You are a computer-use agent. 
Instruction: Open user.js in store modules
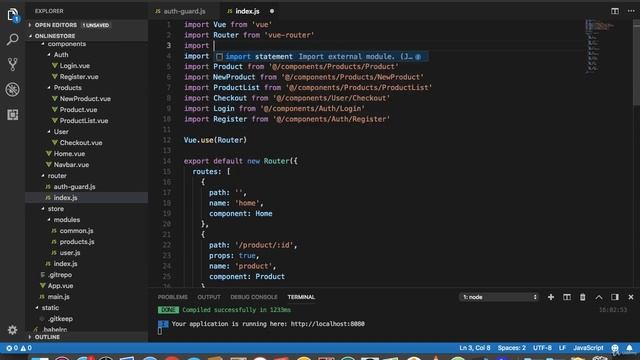pos(70,253)
